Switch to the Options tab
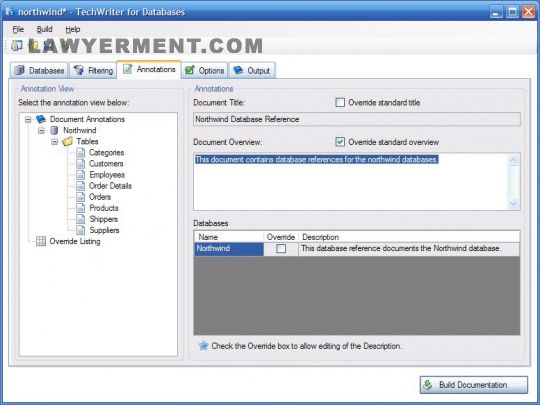540x405 pixels. pos(205,71)
